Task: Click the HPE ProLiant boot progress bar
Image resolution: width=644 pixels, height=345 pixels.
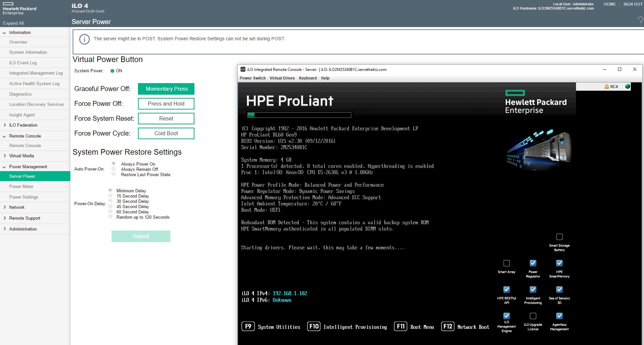Action: click(x=299, y=115)
